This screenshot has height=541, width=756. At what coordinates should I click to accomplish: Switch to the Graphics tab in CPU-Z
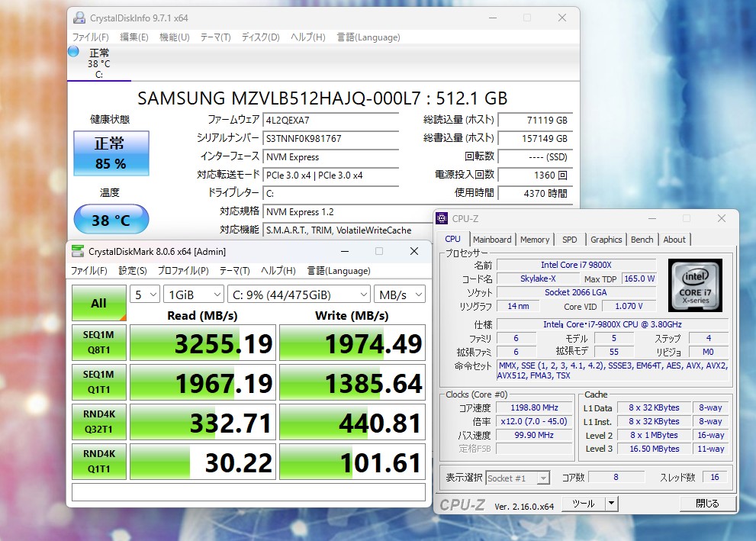coord(606,239)
